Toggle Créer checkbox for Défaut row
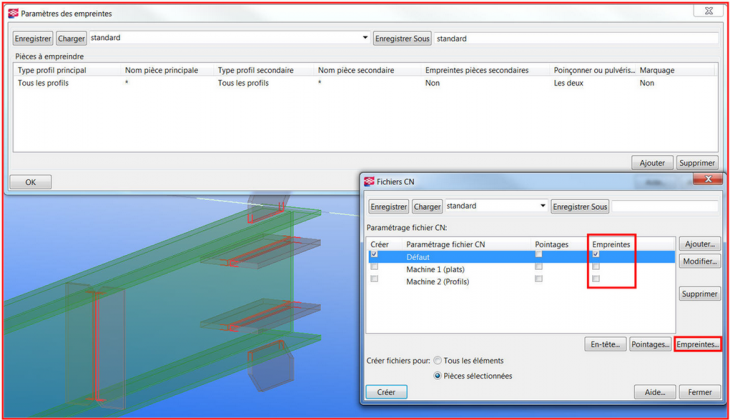This screenshot has height=420, width=730. [x=374, y=254]
